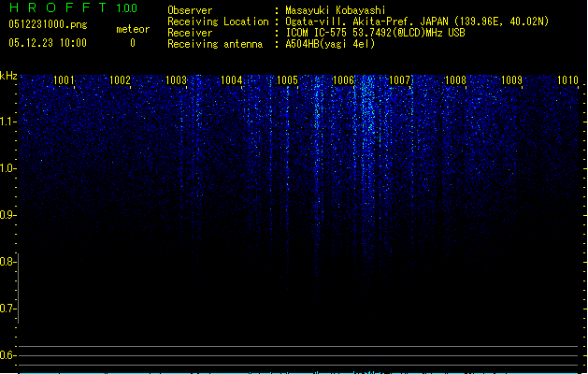Click the 0.7 kHz frequency axis label
588x374 pixels.
7,309
